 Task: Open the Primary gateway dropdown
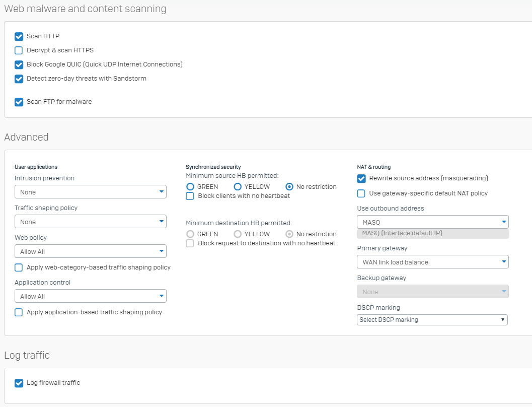coord(433,262)
